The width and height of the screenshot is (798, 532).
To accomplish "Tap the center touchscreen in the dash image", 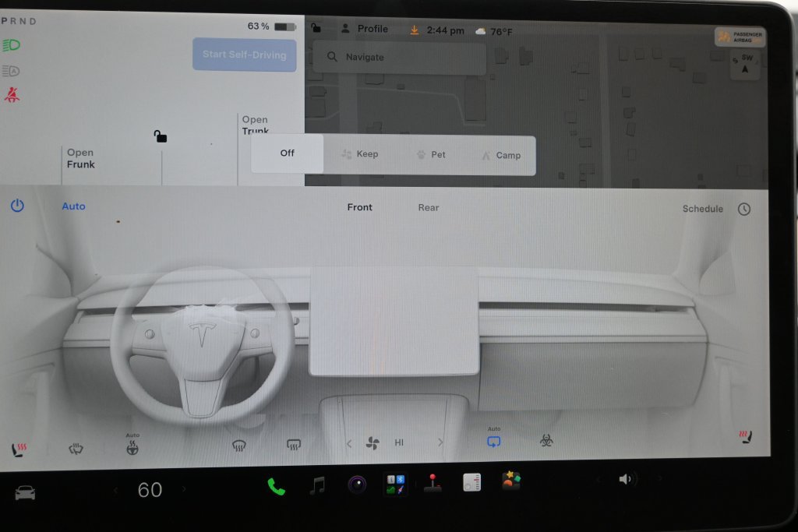I will coord(394,322).
